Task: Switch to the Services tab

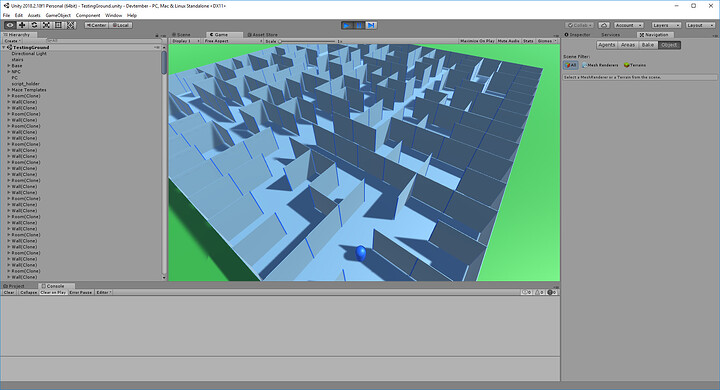Action: [x=610, y=35]
